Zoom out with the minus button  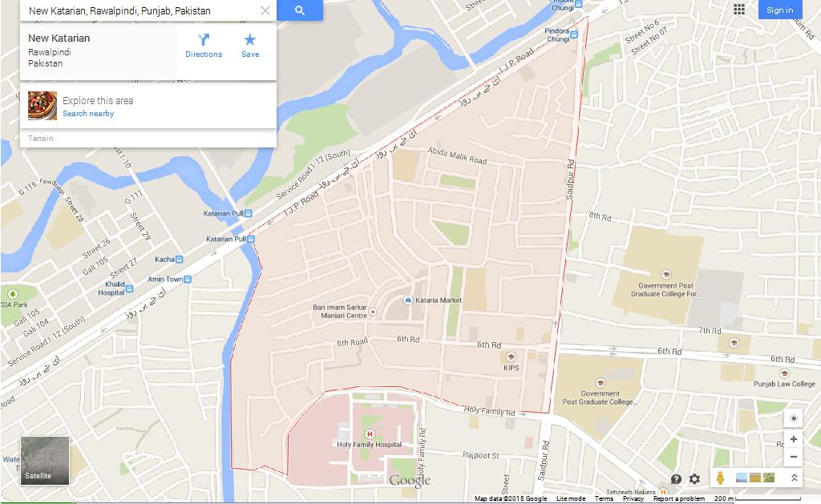coord(793,457)
